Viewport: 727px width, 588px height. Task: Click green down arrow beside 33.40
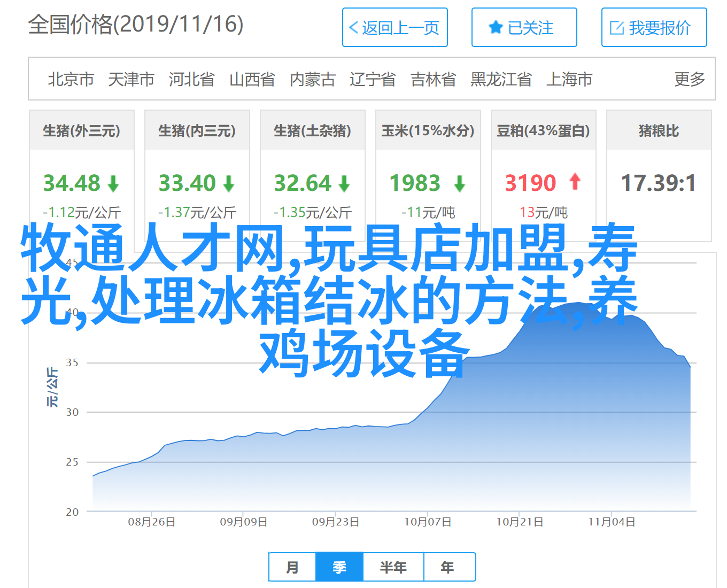229,184
